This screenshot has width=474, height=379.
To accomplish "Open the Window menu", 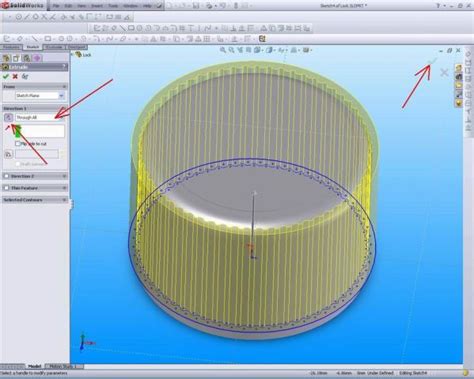I will pos(130,6).
